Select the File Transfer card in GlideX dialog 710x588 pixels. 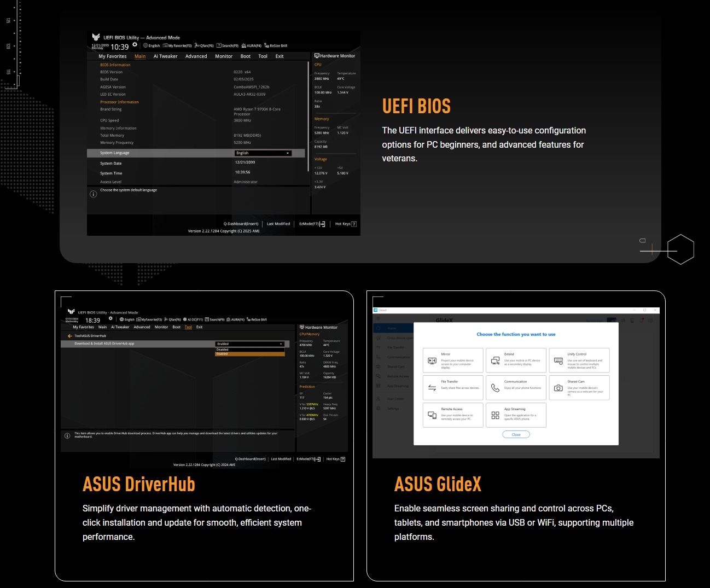click(x=453, y=387)
